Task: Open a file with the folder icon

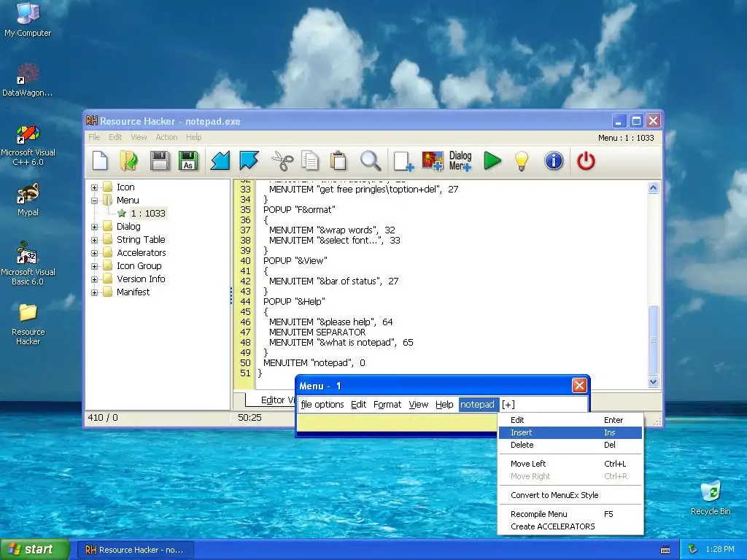Action: (128, 160)
